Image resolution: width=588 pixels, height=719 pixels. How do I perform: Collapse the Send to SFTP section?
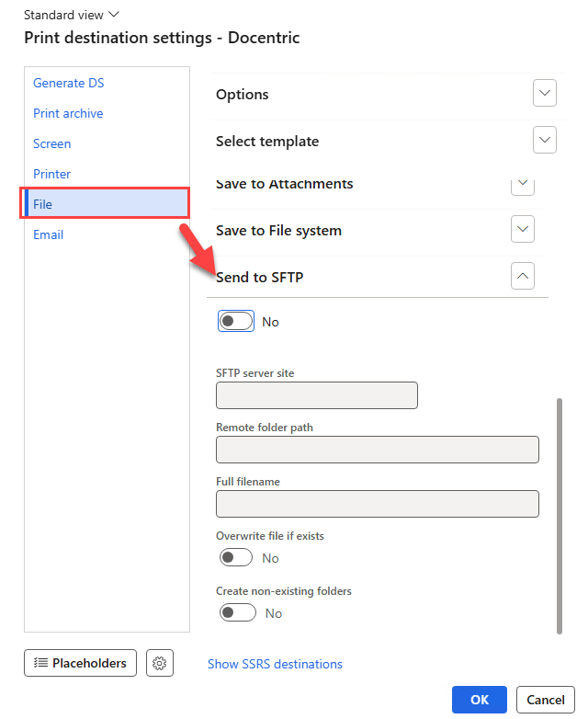[522, 276]
